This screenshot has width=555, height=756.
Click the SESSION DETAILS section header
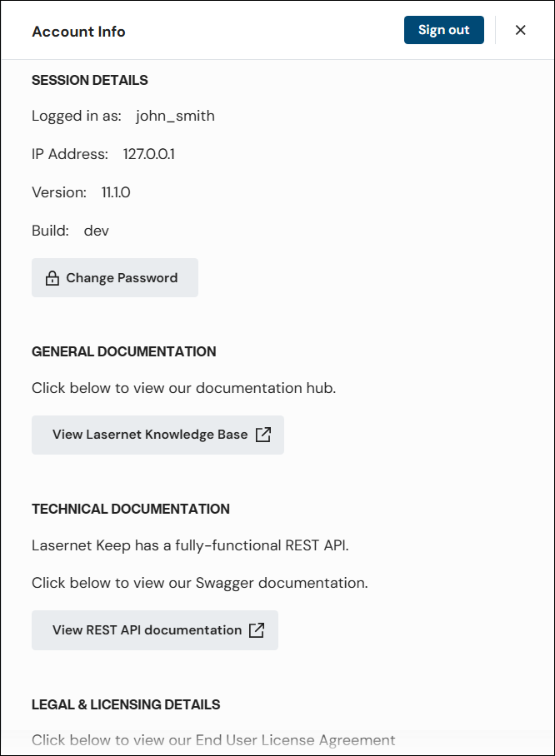pos(89,80)
